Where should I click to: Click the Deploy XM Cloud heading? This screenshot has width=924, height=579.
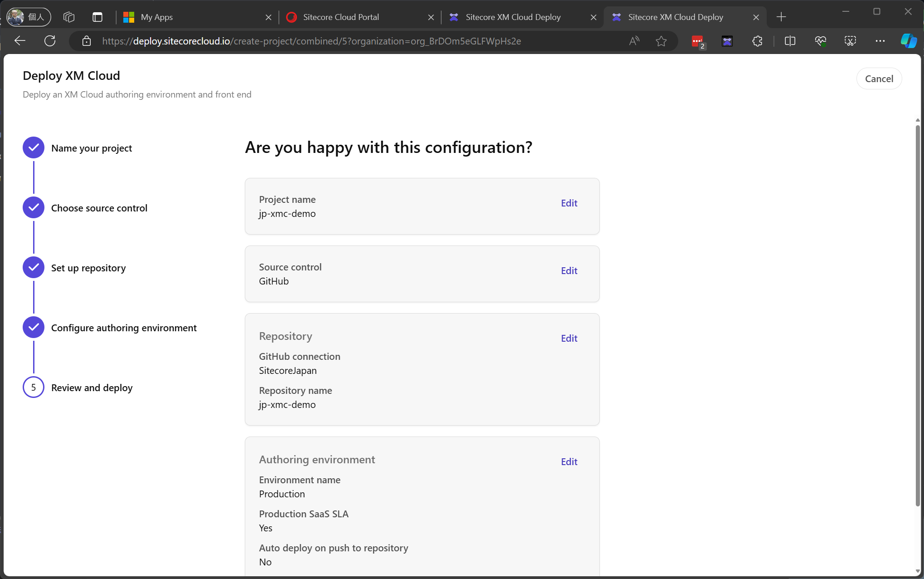(71, 75)
